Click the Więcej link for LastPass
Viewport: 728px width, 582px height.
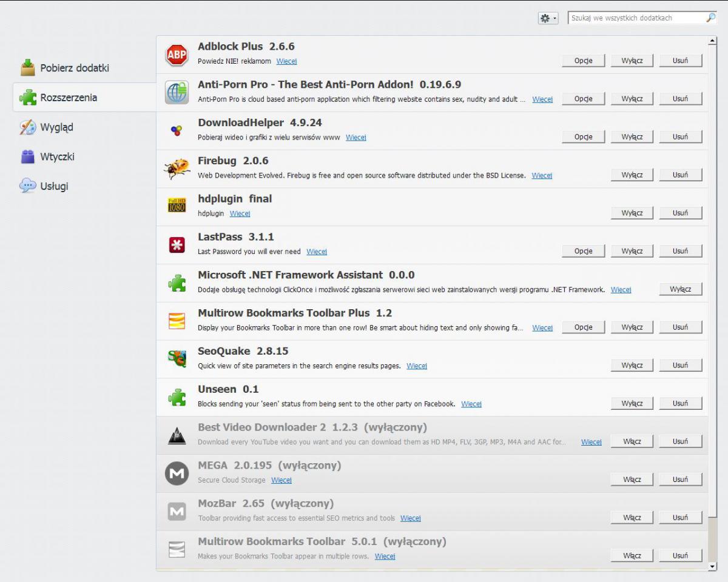317,252
